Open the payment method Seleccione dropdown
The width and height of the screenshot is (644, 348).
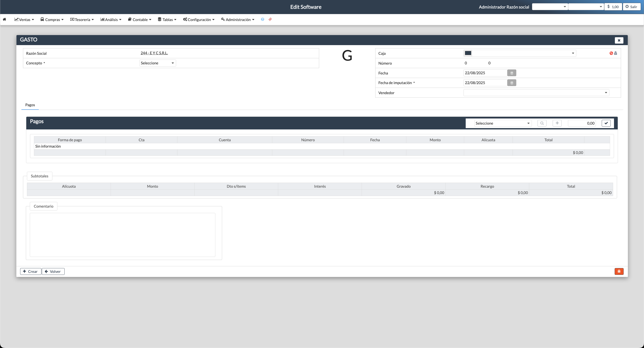[502, 123]
